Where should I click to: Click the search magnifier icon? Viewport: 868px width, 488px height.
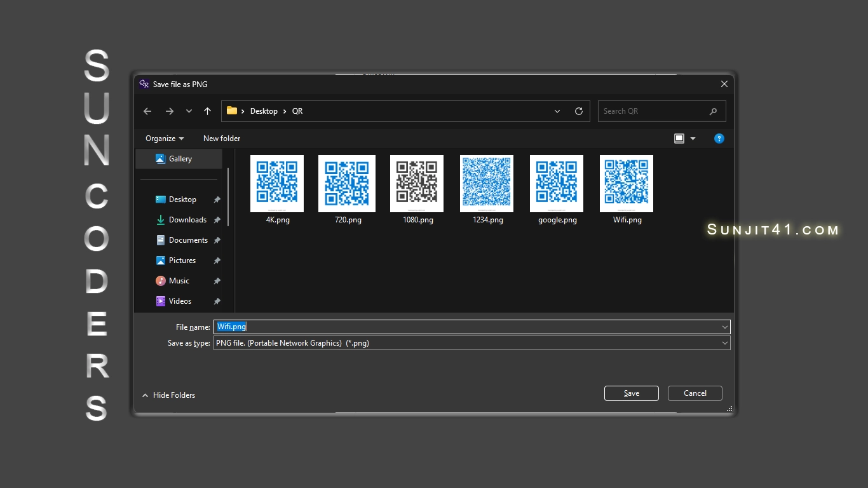[714, 111]
